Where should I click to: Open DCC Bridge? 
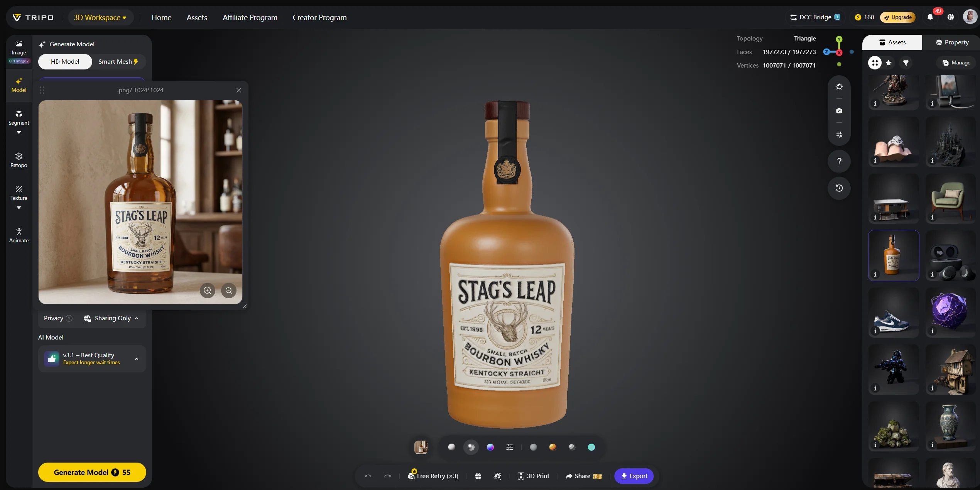[x=815, y=17]
